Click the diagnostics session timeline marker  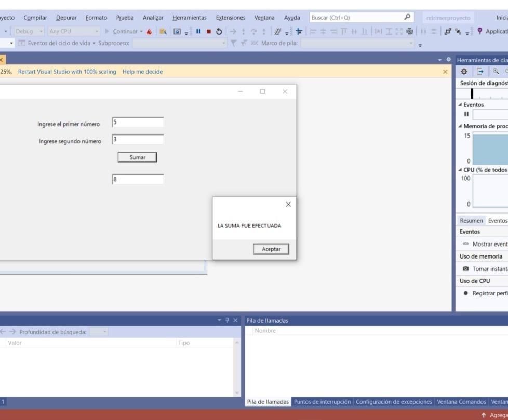[472, 93]
